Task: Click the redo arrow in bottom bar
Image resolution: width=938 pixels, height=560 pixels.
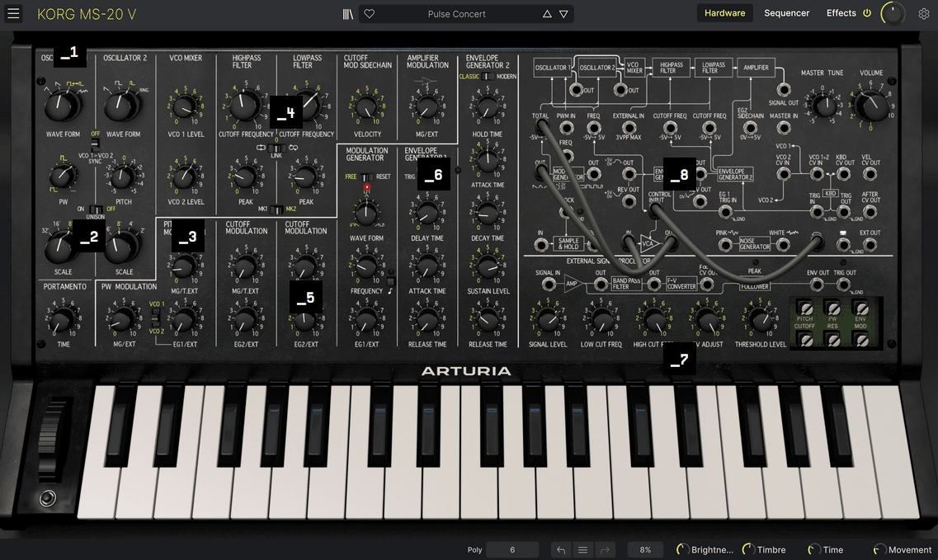Action: coord(605,550)
